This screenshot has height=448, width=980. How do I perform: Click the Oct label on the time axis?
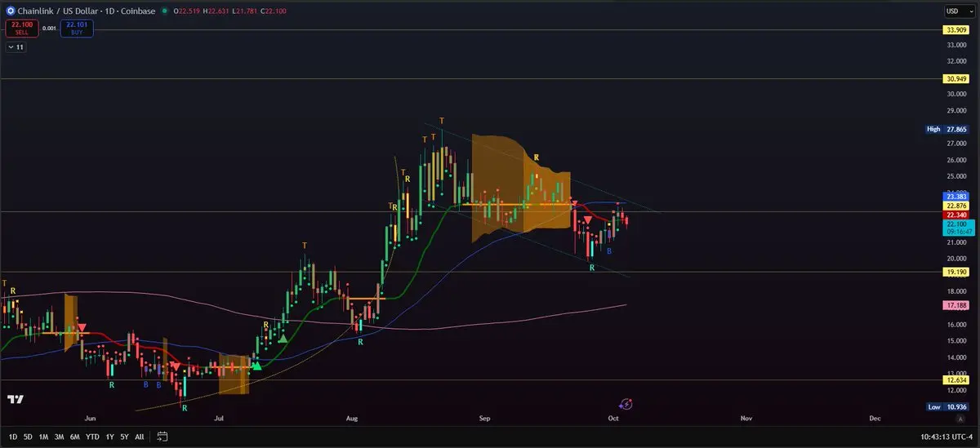(x=613, y=418)
